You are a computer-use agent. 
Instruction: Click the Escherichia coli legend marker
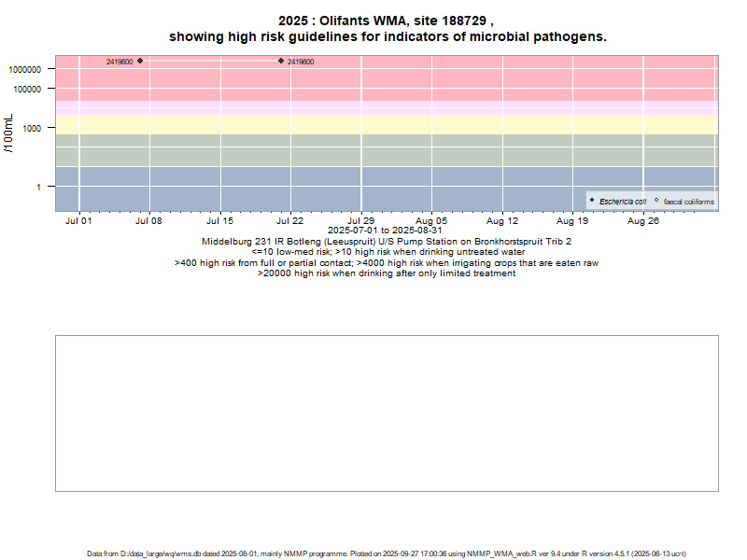point(592,201)
